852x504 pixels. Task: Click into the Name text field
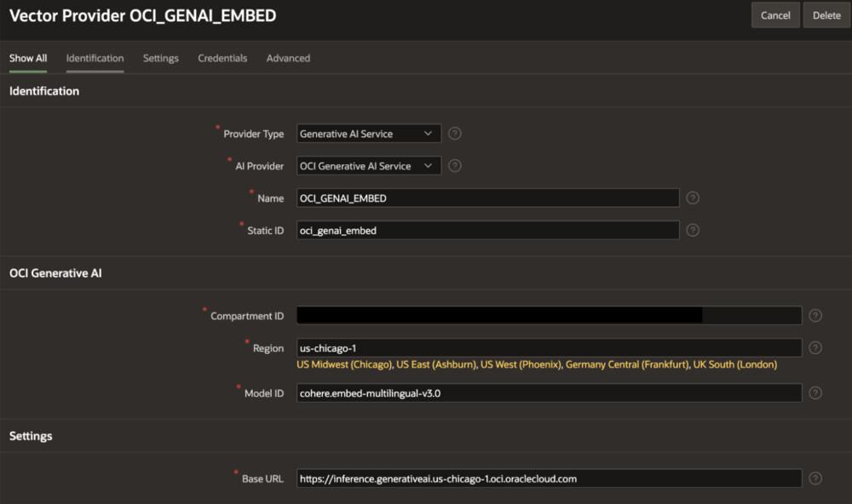[x=487, y=198]
